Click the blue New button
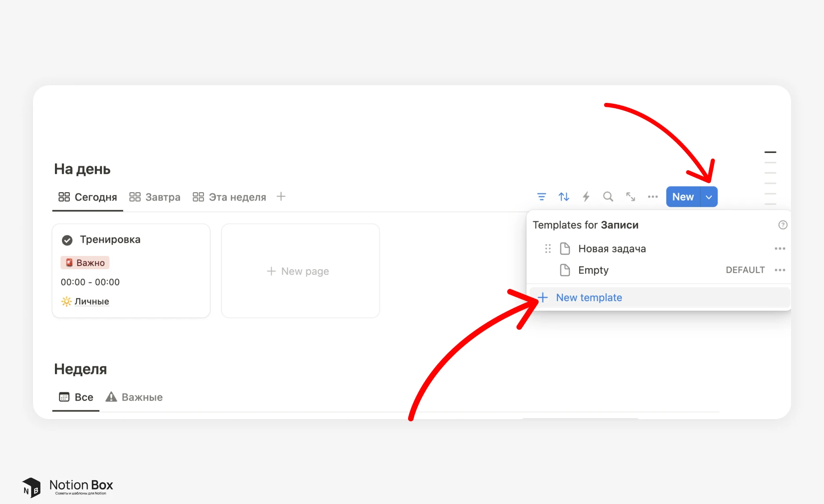The width and height of the screenshot is (824, 504). tap(683, 197)
